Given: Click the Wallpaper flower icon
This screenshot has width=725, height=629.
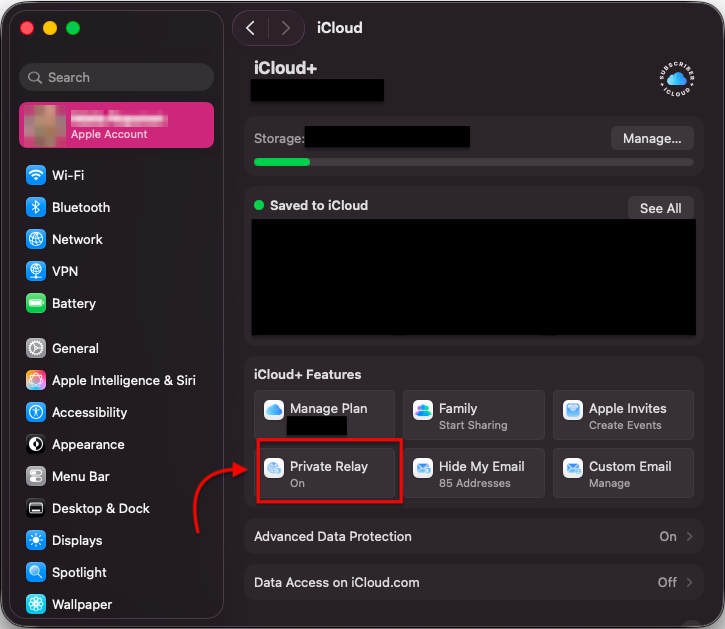Looking at the screenshot, I should click(x=36, y=604).
